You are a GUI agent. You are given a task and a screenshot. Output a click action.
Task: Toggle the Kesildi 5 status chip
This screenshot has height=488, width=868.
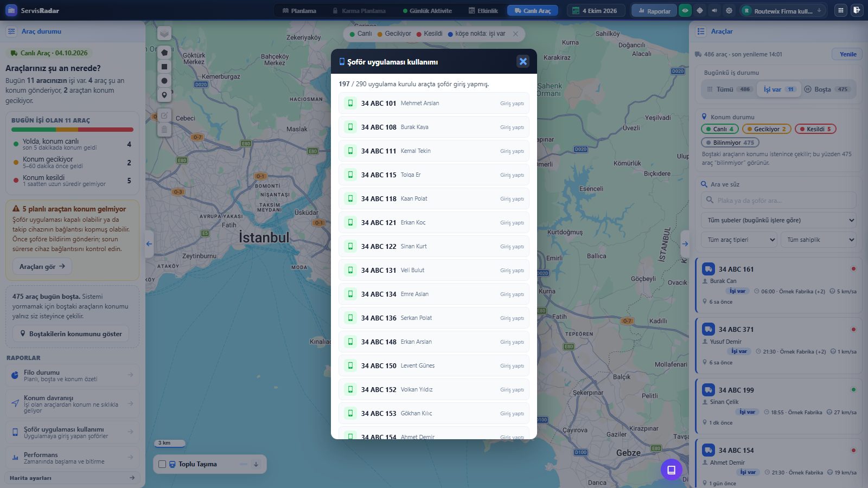815,129
